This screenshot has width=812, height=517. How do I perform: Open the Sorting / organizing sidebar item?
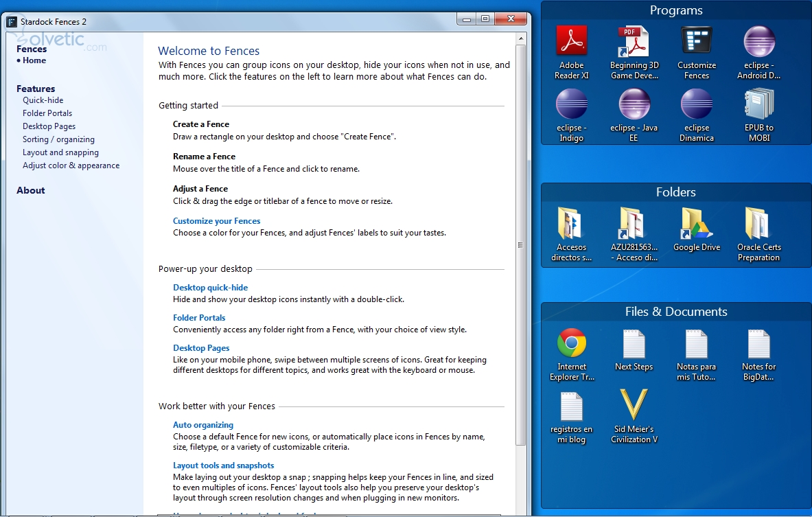tap(58, 139)
